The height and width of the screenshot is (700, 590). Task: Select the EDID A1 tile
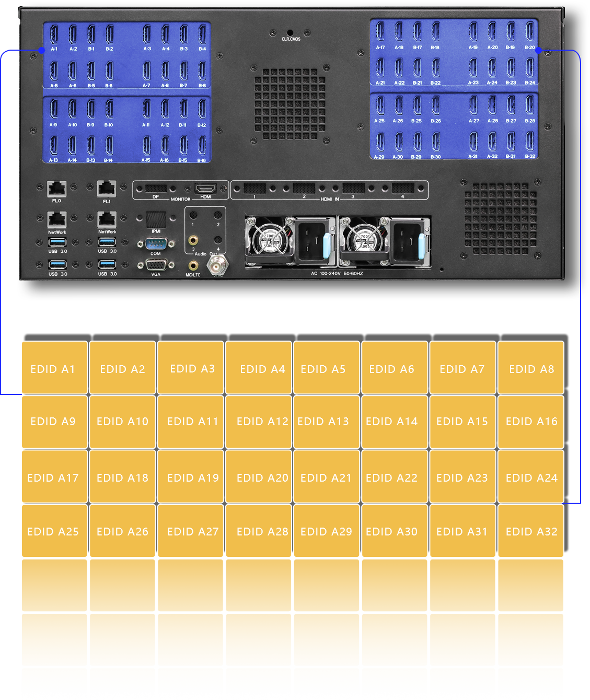pos(54,368)
